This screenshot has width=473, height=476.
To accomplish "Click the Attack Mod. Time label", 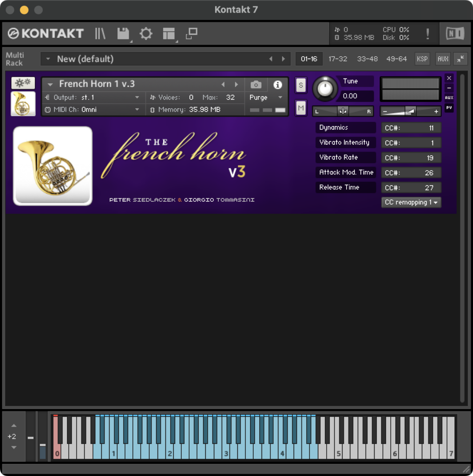I will [x=346, y=172].
